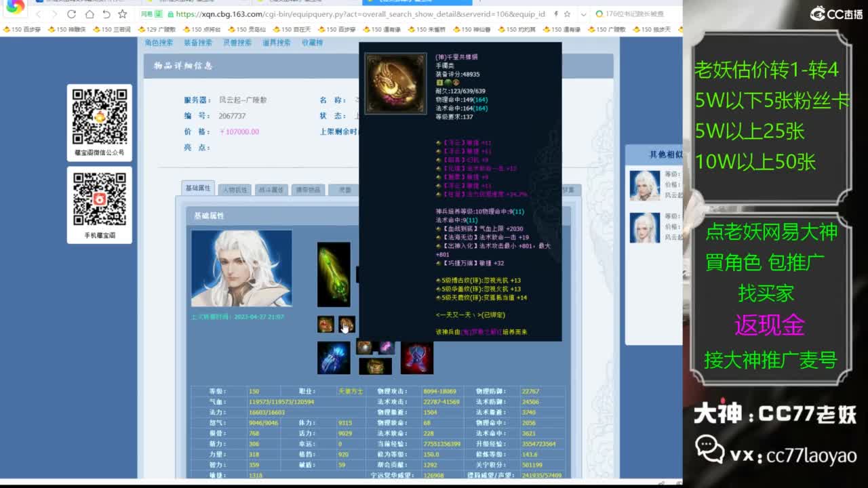Click the lightning icon in the address bar
Viewport: 868px width, 488px height.
(556, 14)
